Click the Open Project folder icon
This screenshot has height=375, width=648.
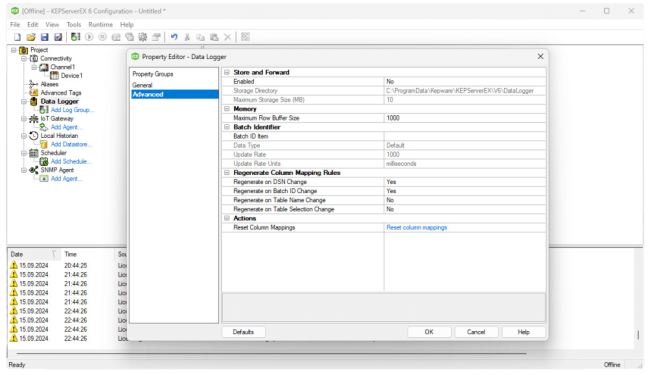(31, 37)
